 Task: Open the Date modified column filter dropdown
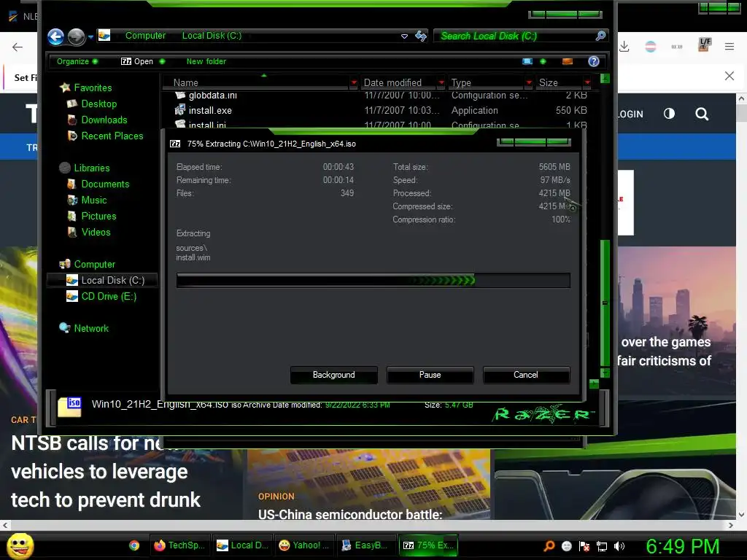pos(441,83)
